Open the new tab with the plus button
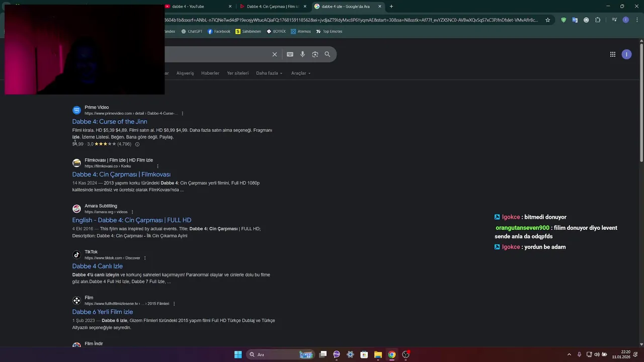The height and width of the screenshot is (362, 644). click(x=391, y=7)
